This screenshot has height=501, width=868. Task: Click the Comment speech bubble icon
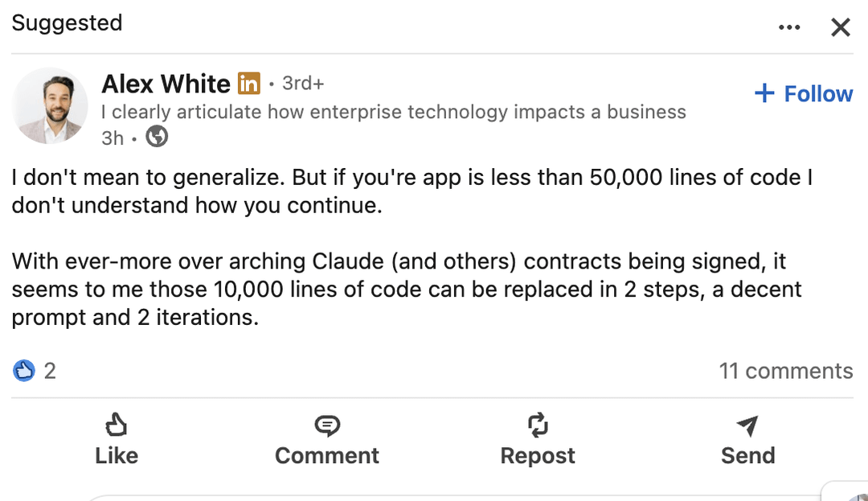click(x=327, y=425)
